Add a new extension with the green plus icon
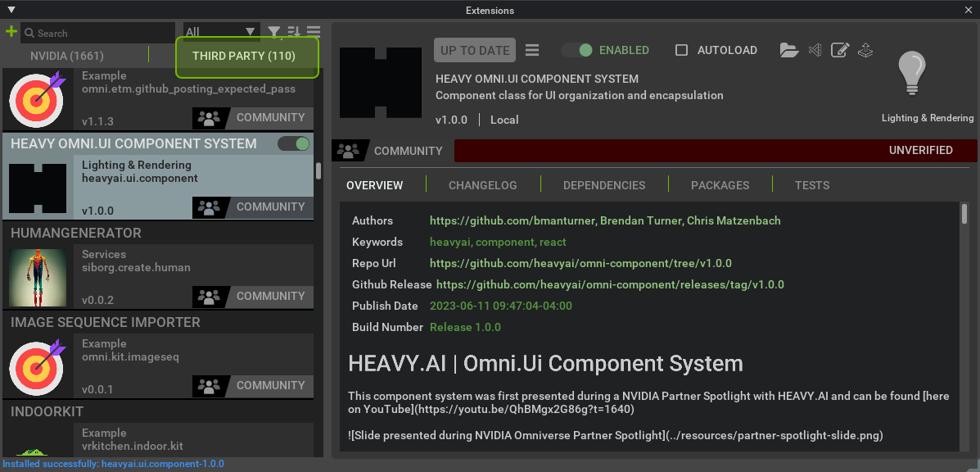 tap(11, 32)
